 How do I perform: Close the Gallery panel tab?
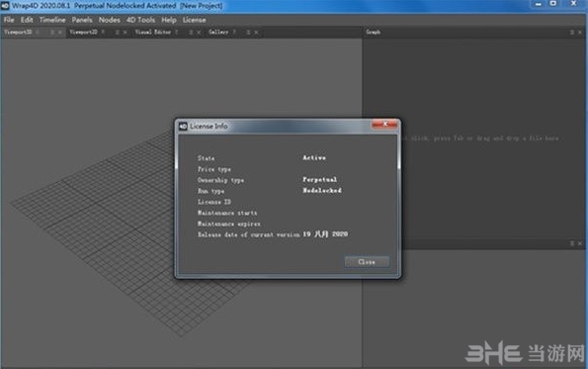pyautogui.click(x=256, y=33)
